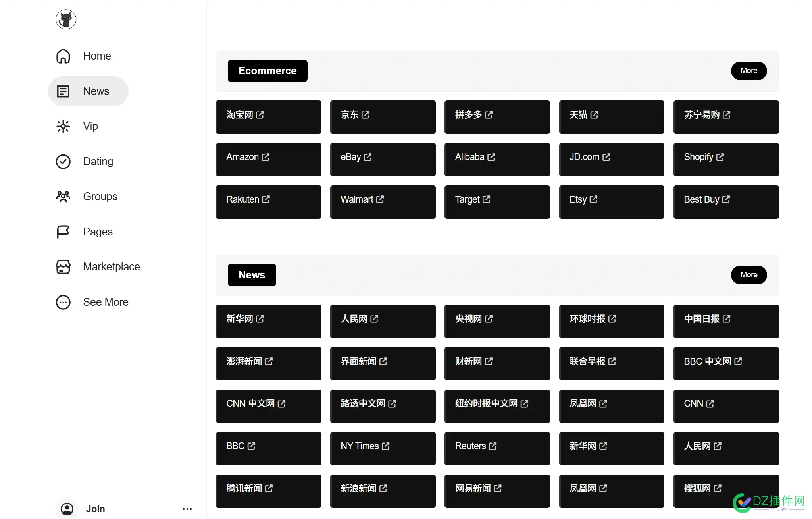Click the Pages flag icon
The image size is (812, 519).
tap(63, 232)
